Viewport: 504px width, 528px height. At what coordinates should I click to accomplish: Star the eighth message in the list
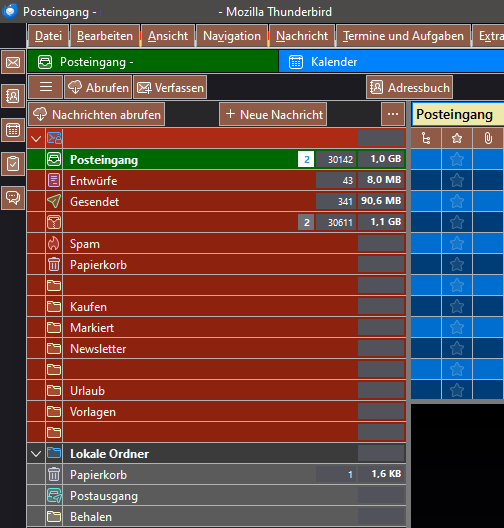coord(457,306)
